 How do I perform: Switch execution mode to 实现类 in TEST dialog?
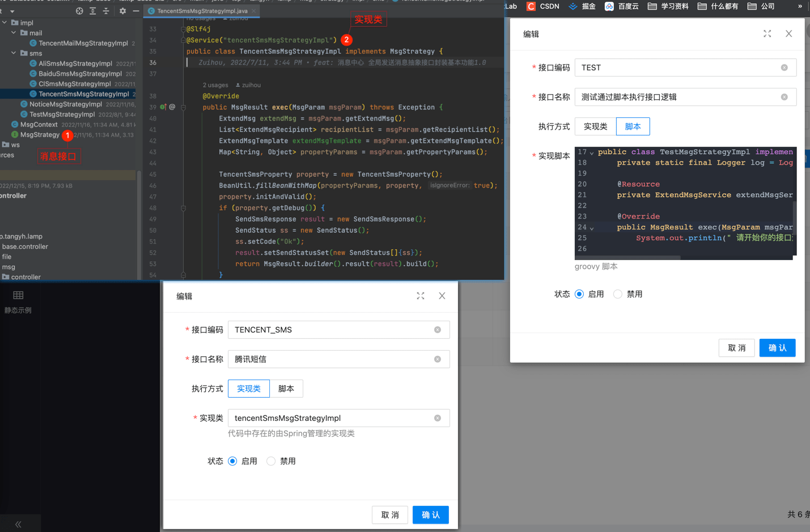click(x=595, y=126)
